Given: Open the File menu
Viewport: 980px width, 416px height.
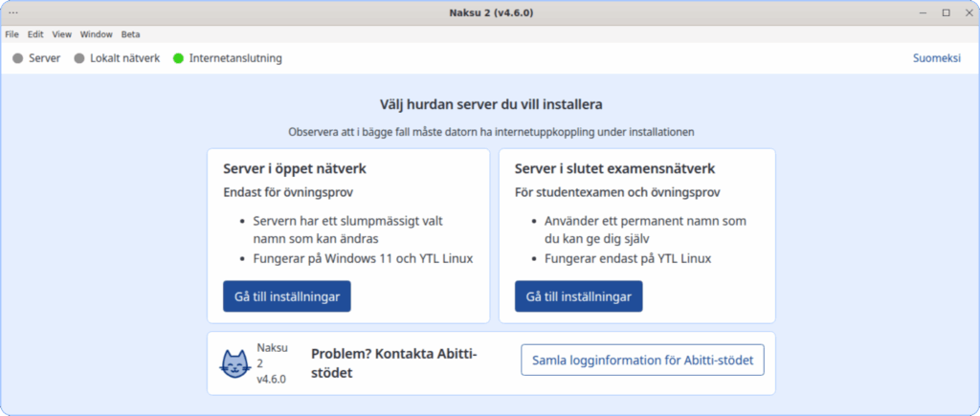Looking at the screenshot, I should [12, 33].
